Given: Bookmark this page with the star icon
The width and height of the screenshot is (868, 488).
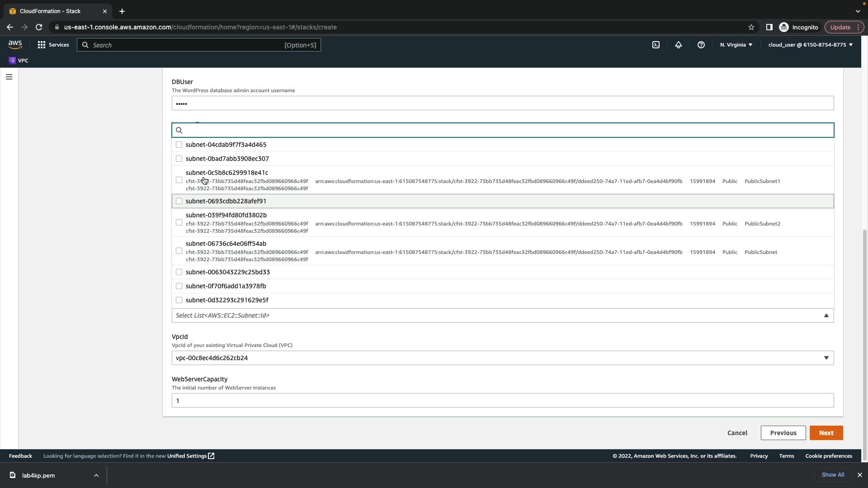Looking at the screenshot, I should 751,27.
